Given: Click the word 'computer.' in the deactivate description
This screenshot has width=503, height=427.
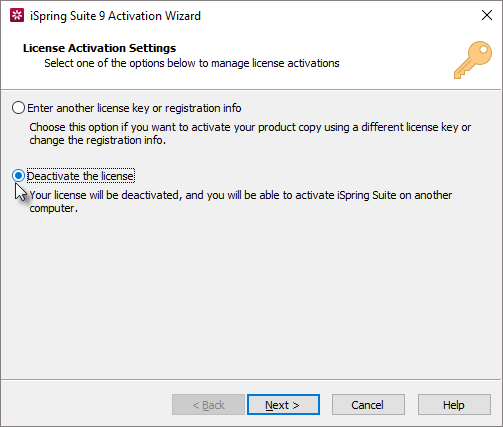Looking at the screenshot, I should 53,208.
